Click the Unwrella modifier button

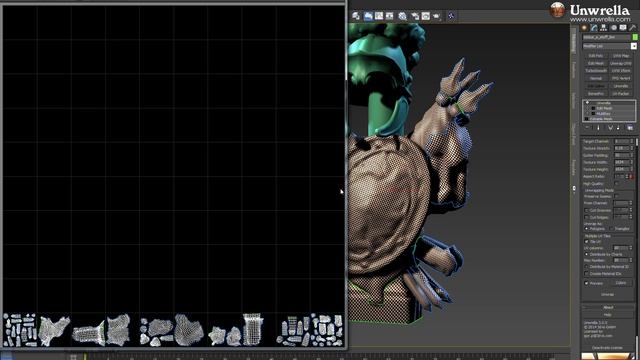[x=621, y=86]
